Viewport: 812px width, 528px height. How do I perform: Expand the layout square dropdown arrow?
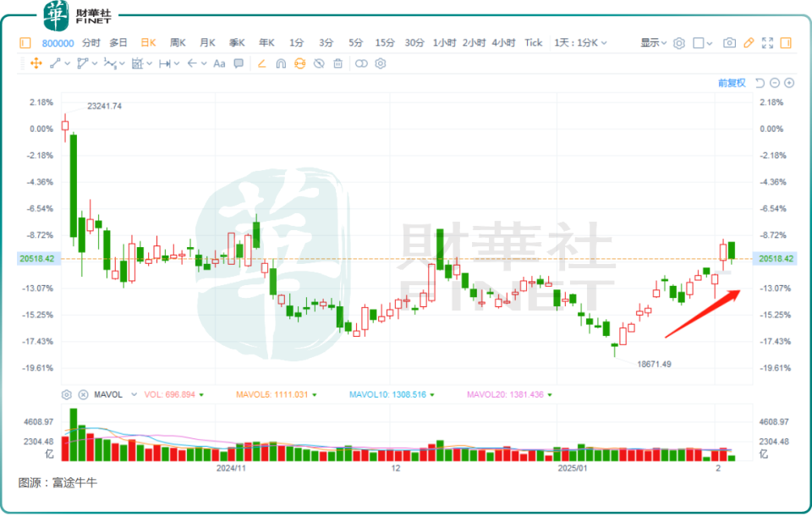(710, 43)
